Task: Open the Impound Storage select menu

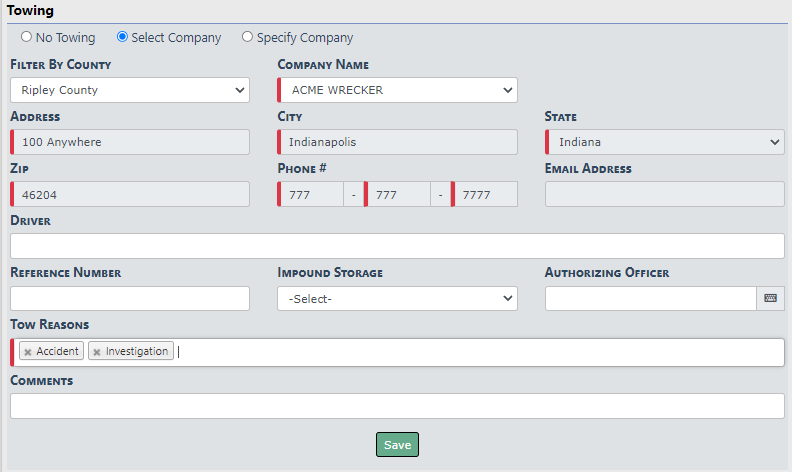Action: coord(397,298)
